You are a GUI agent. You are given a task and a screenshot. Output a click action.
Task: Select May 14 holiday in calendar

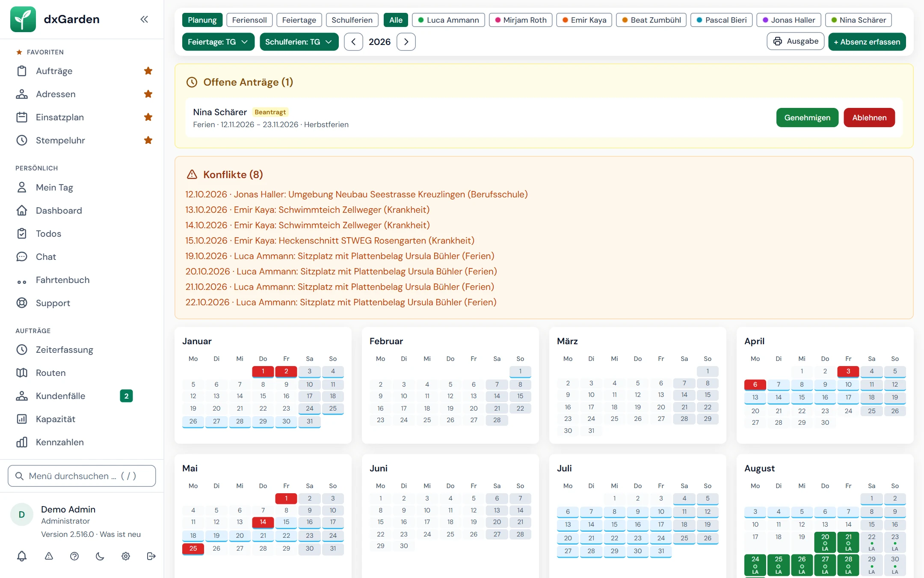point(263,522)
